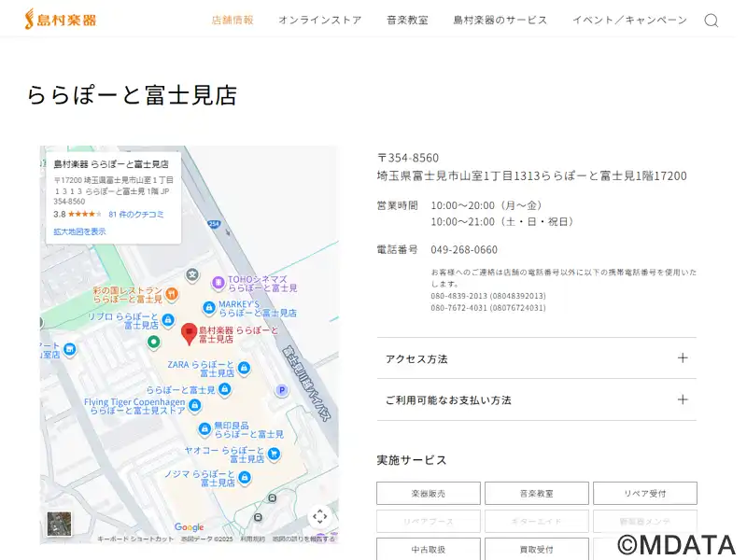Expand ご利用可能なお支払い方法 accordion
Image resolution: width=747 pixels, height=560 pixels.
click(536, 399)
